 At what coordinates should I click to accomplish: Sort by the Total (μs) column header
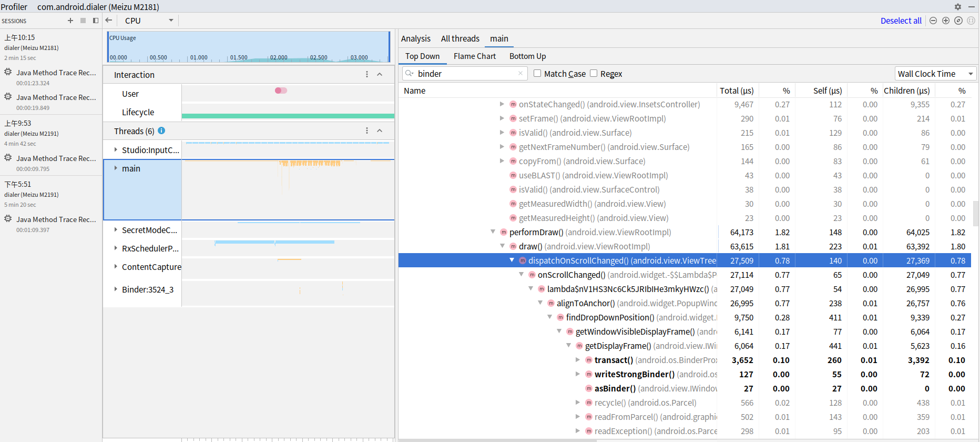click(x=737, y=91)
